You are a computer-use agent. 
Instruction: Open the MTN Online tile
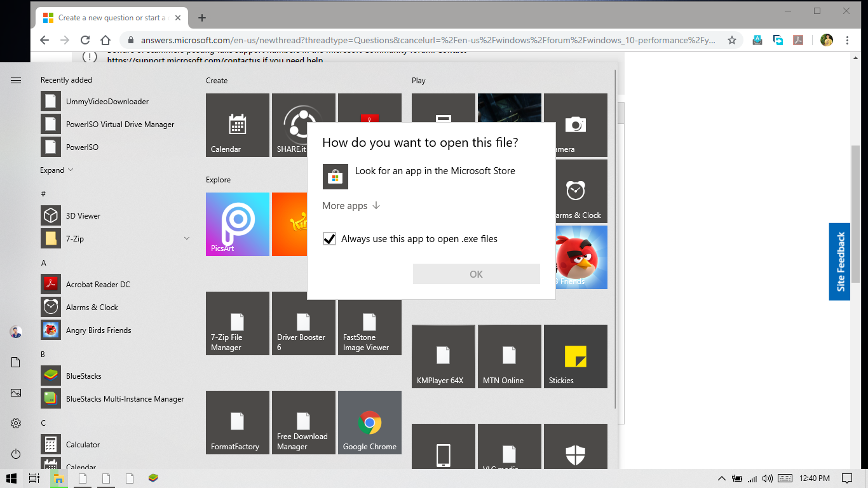pos(510,356)
